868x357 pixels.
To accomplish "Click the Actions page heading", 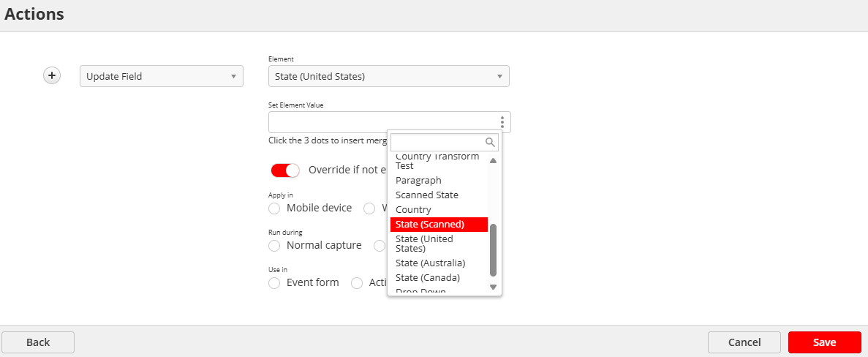I will 34,15.
